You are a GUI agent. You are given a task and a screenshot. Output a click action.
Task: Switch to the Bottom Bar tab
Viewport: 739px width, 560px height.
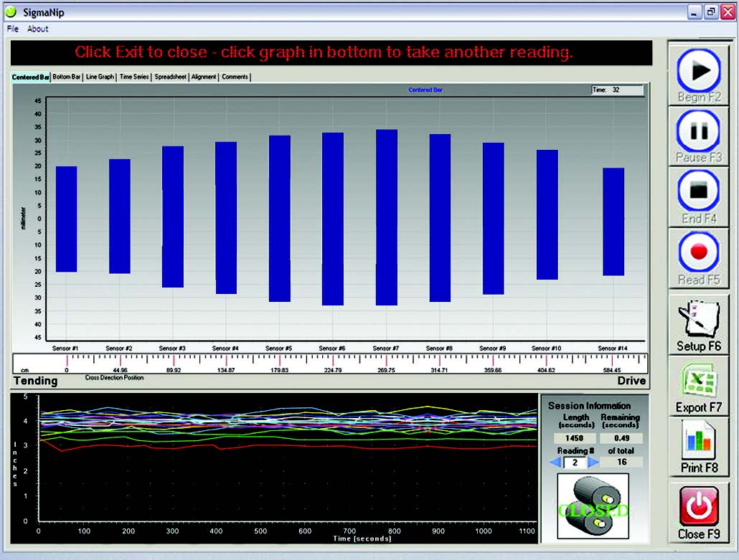67,77
